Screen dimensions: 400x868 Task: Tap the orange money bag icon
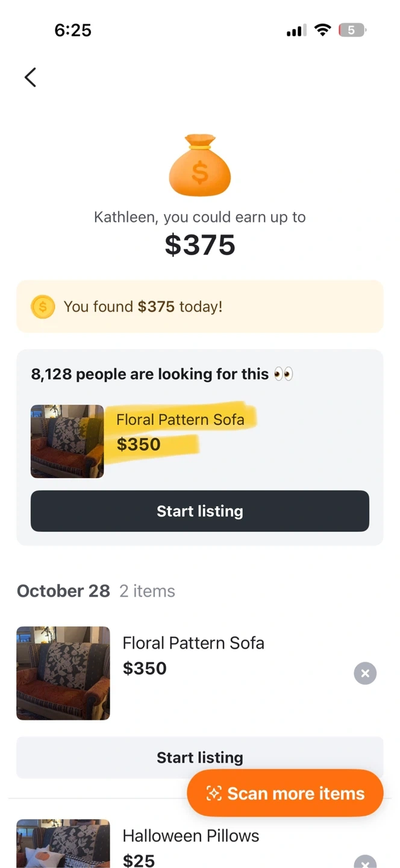[x=199, y=165]
